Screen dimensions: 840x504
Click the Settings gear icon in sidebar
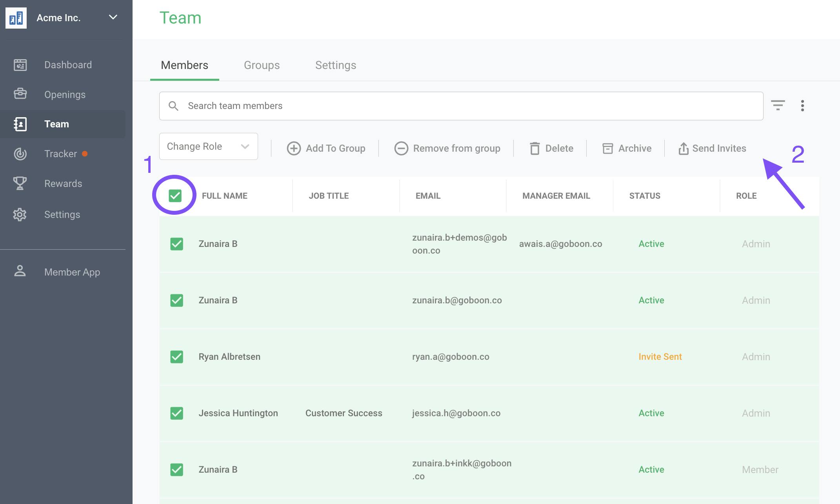[20, 214]
